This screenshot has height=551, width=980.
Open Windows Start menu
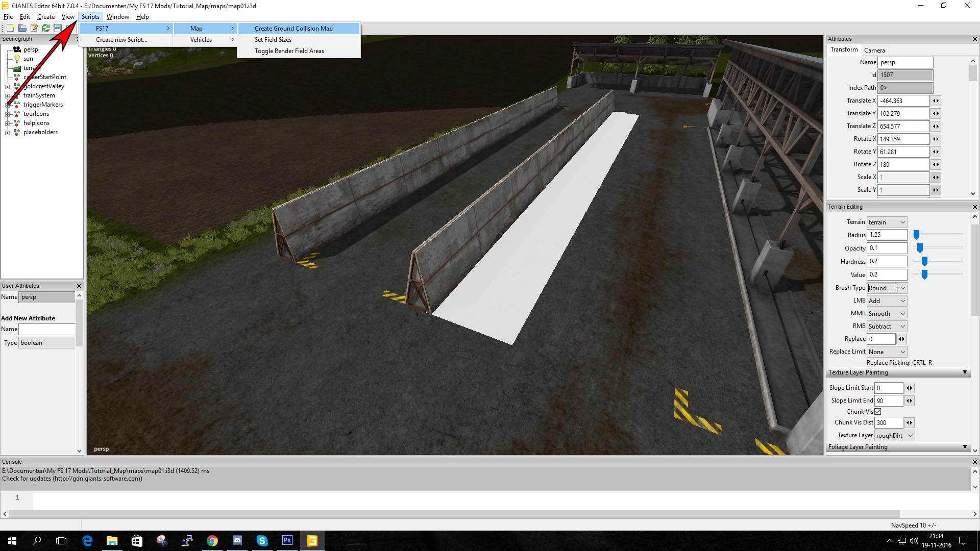(12, 541)
